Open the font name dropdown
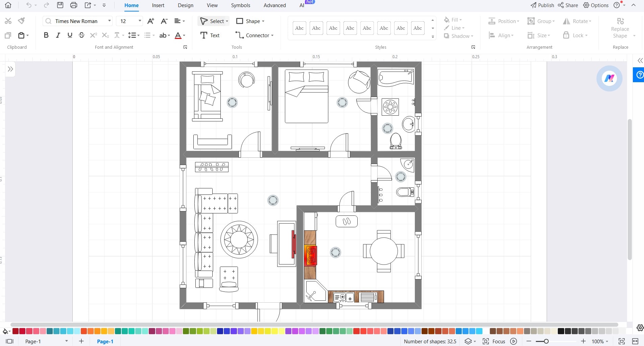 (x=110, y=21)
